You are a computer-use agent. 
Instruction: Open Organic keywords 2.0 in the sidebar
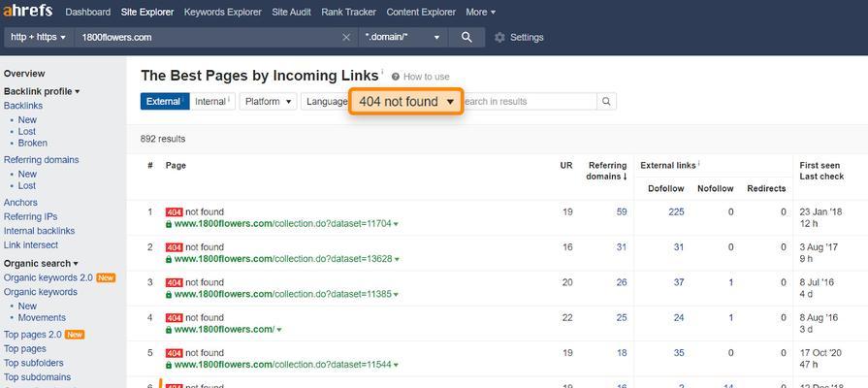pos(48,277)
